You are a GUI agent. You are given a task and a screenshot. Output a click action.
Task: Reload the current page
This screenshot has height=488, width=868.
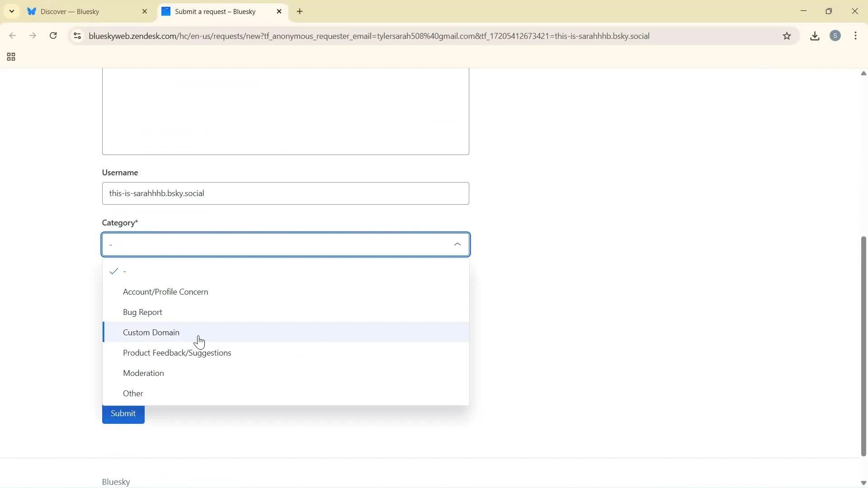click(53, 36)
